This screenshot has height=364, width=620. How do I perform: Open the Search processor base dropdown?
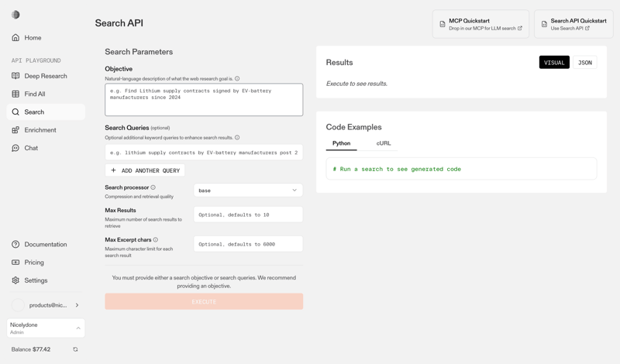coord(248,190)
